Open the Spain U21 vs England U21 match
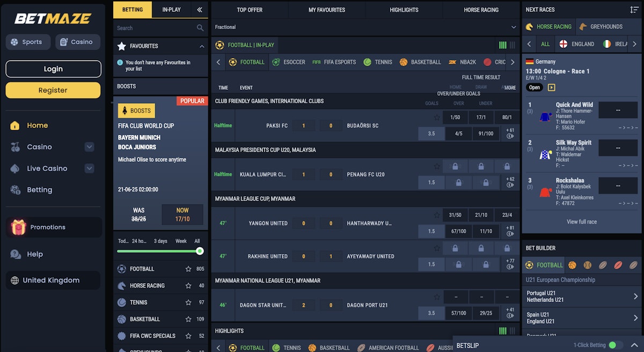This screenshot has height=352, width=644. click(582, 318)
